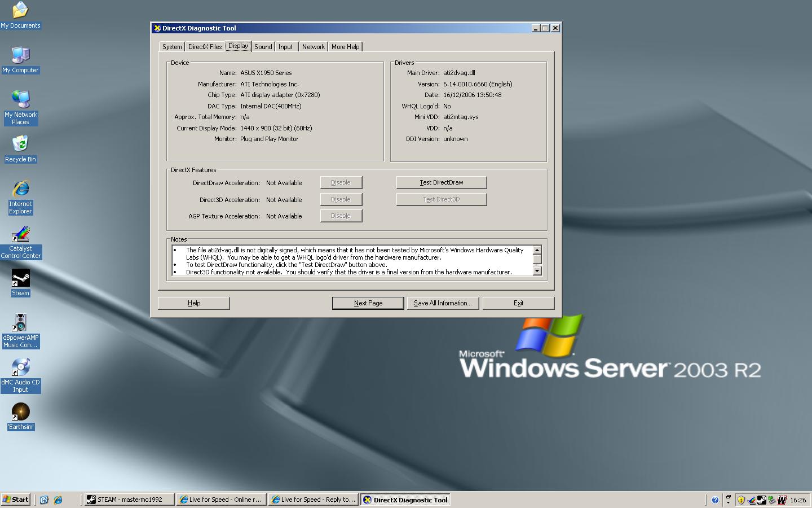Image resolution: width=812 pixels, height=508 pixels.
Task: Select dMC Audio CD Input shortcut
Action: [20, 375]
